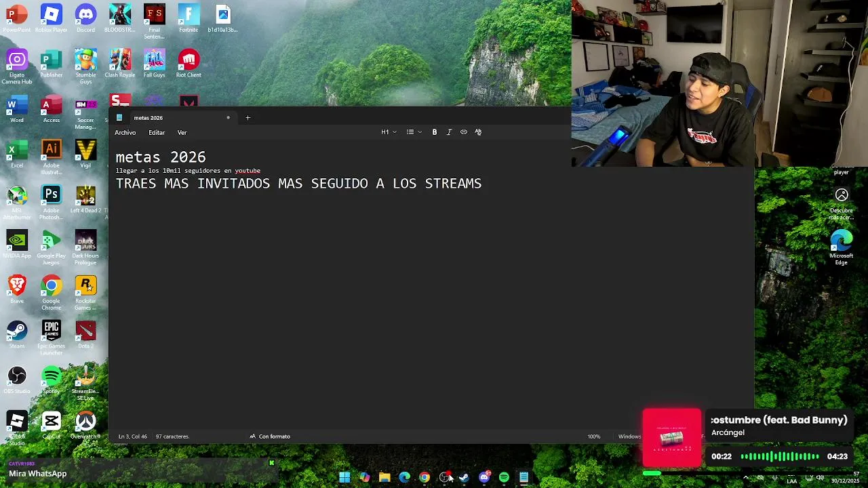Open the Final Sentence desktop shortcut
This screenshot has height=488, width=868.
click(155, 22)
